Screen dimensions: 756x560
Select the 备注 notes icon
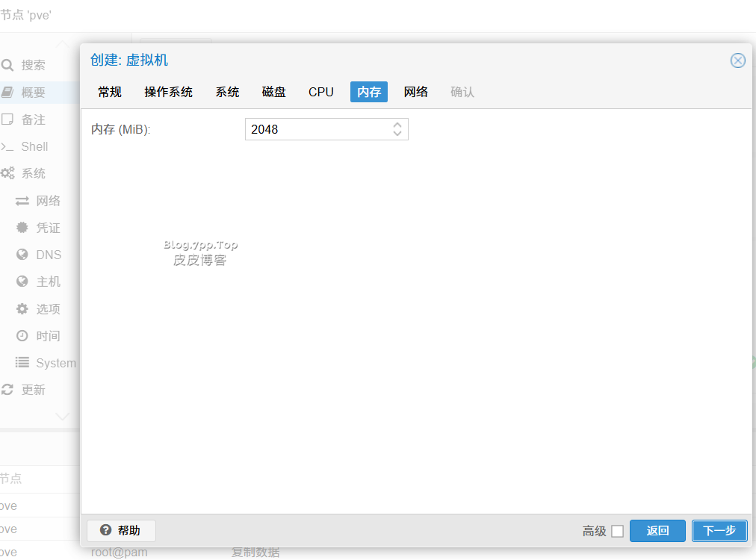pyautogui.click(x=7, y=119)
